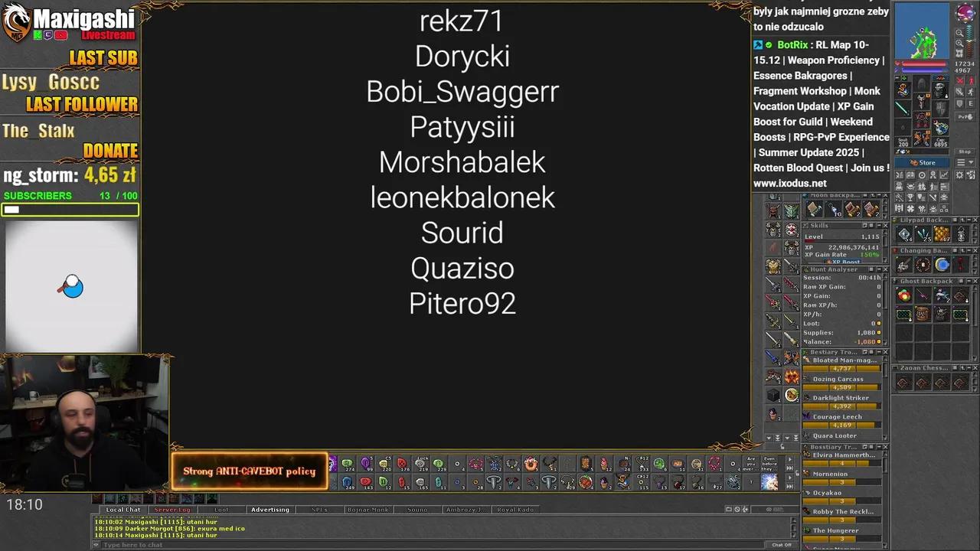Open the NPCs chat tab
This screenshot has width=980, height=551.
click(x=319, y=510)
